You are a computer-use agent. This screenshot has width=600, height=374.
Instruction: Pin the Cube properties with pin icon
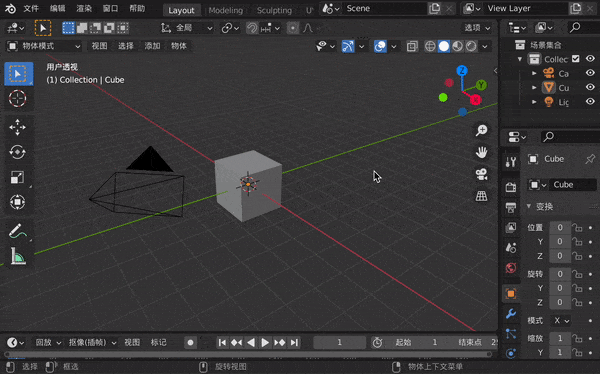tap(590, 159)
